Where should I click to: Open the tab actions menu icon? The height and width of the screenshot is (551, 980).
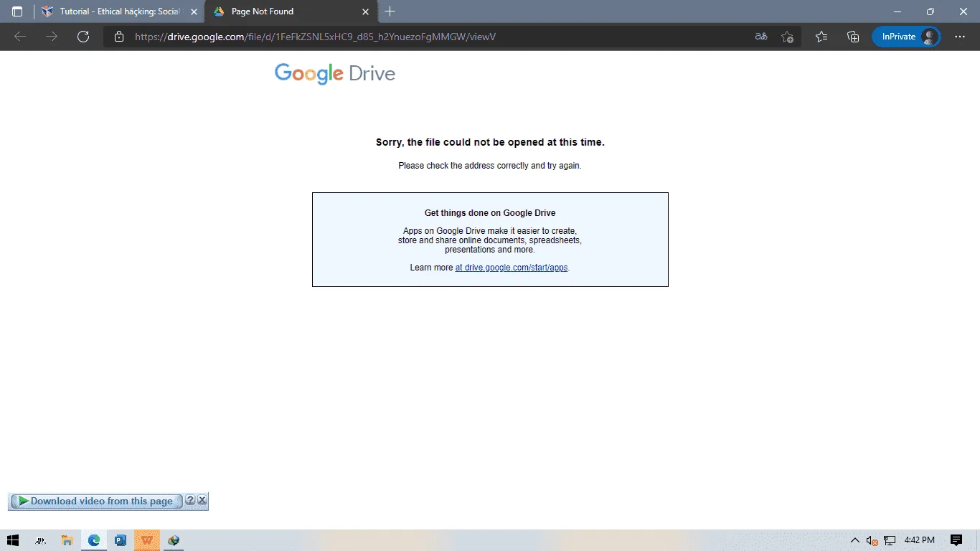[17, 11]
